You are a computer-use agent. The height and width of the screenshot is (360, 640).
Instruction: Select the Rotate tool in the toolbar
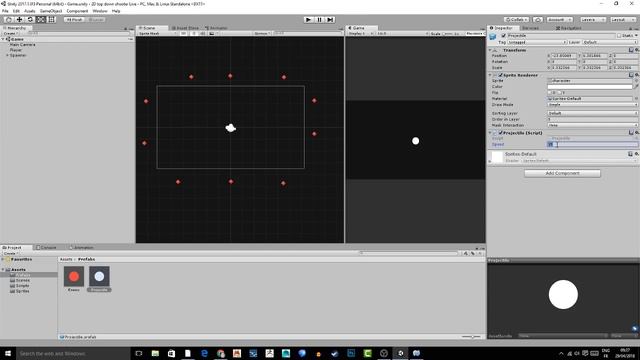pyautogui.click(x=30, y=20)
